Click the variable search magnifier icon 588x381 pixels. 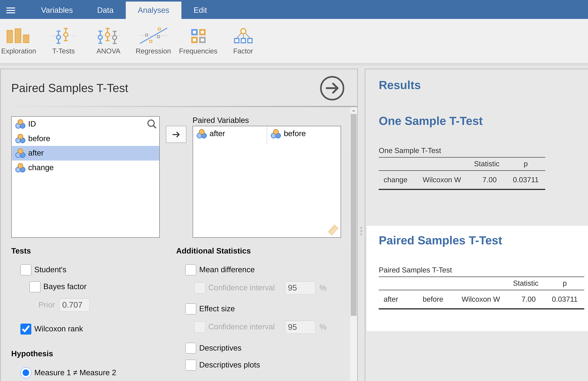click(152, 124)
